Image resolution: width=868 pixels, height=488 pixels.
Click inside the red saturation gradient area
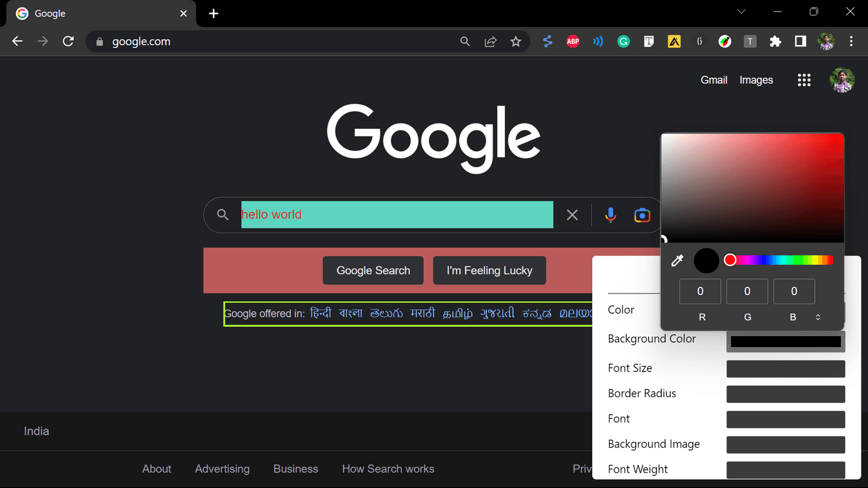752,188
